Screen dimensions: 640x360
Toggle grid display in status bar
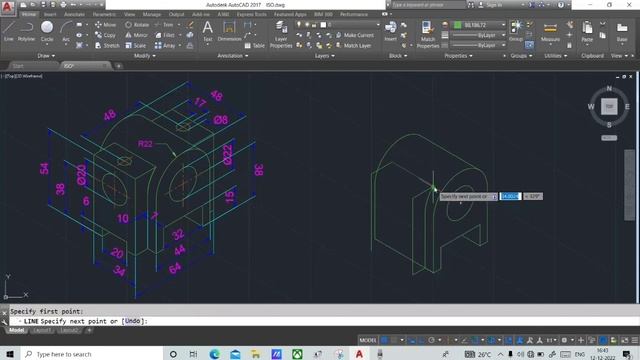tap(384, 340)
